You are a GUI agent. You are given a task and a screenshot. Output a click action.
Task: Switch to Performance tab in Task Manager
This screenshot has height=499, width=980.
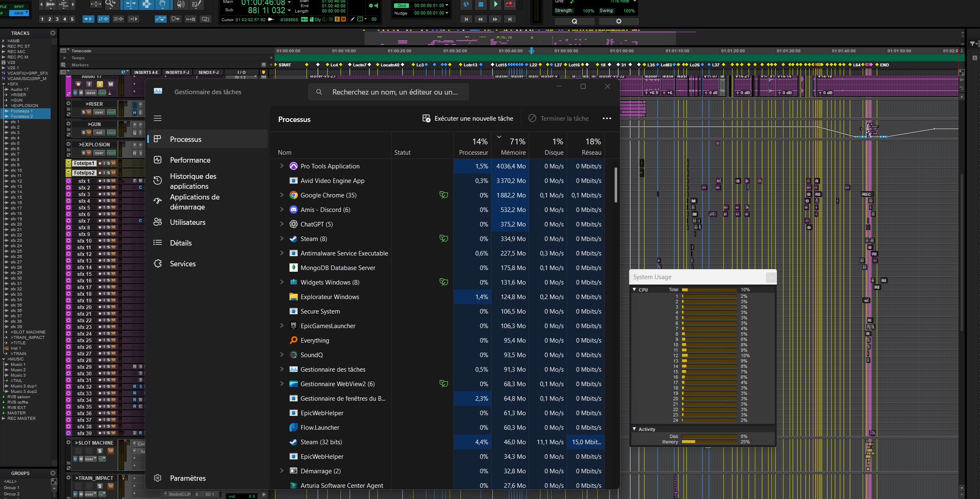(x=190, y=160)
